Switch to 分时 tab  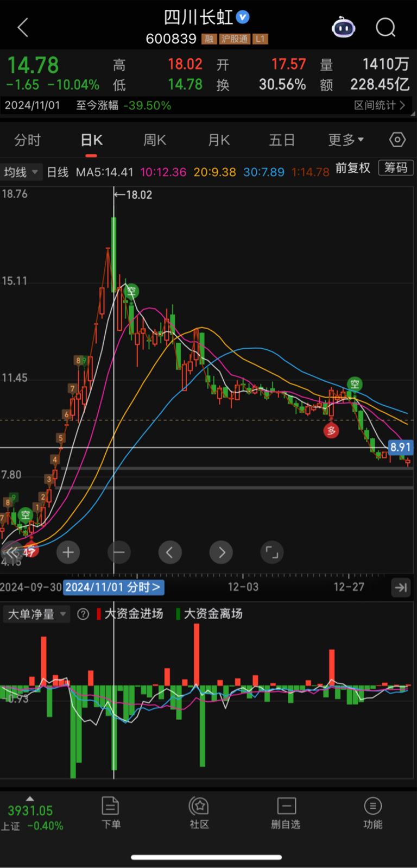[28, 140]
